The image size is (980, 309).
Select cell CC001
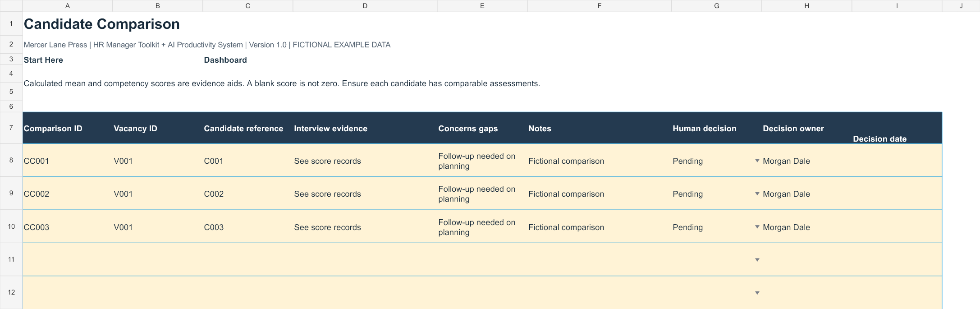(68, 161)
